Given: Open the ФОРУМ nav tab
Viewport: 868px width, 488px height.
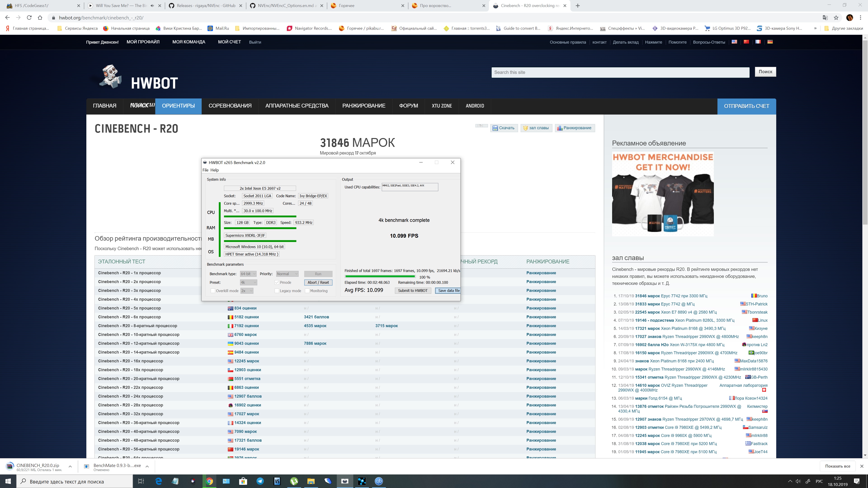Looking at the screenshot, I should (408, 106).
